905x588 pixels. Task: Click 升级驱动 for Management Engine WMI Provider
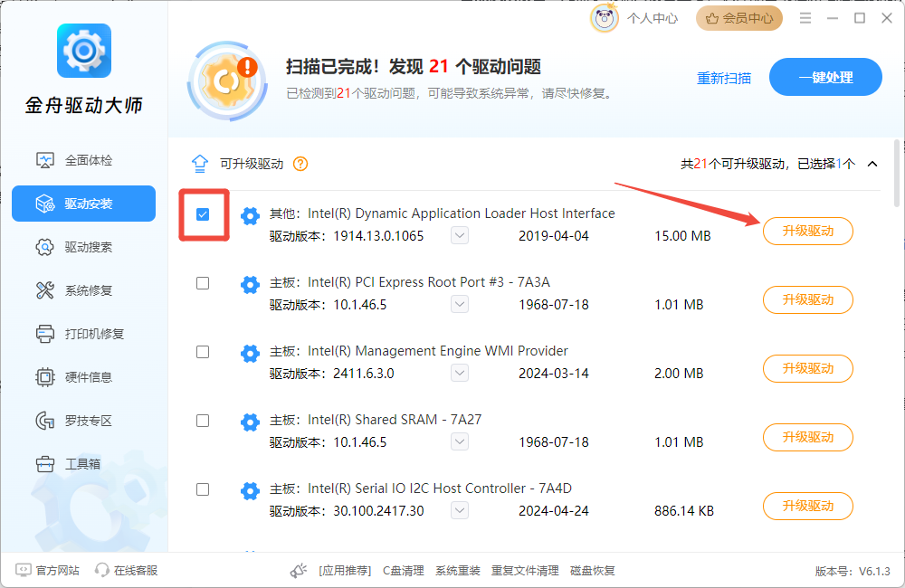coord(808,368)
